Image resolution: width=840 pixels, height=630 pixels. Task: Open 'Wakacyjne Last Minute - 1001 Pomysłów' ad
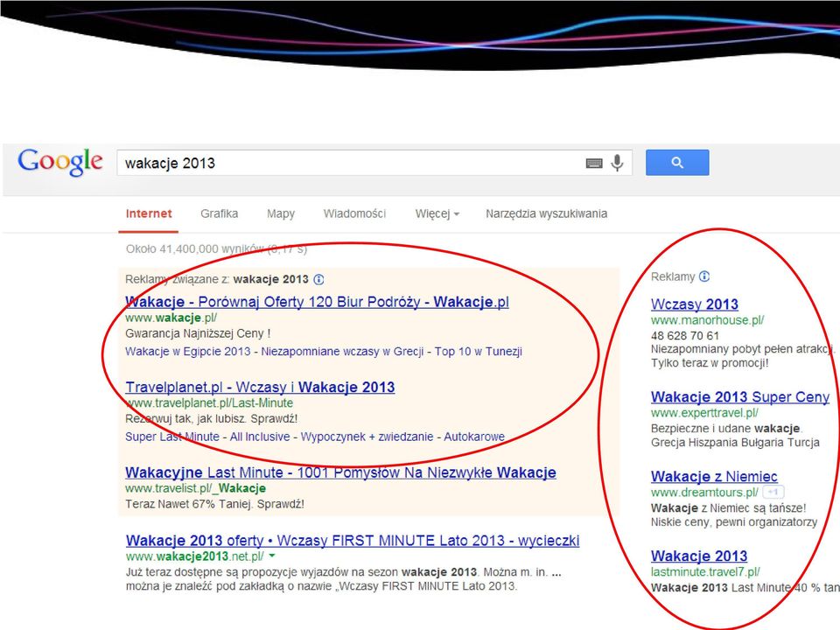coord(340,472)
